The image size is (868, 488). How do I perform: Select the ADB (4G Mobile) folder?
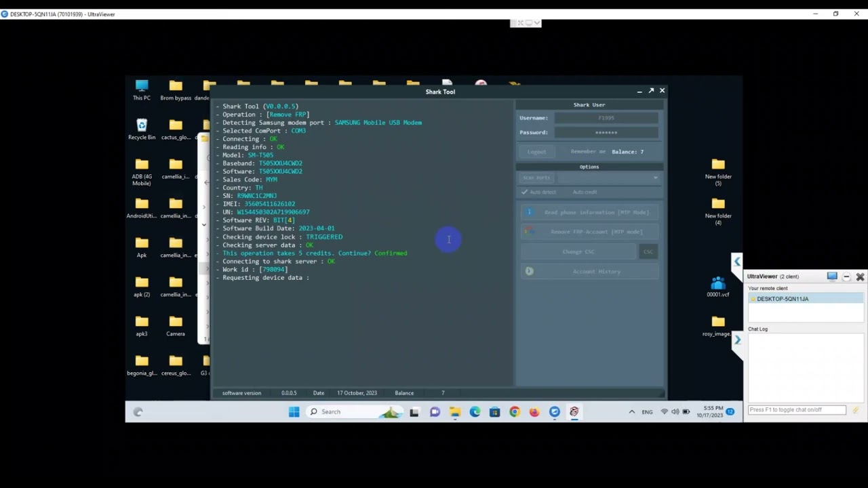[142, 172]
